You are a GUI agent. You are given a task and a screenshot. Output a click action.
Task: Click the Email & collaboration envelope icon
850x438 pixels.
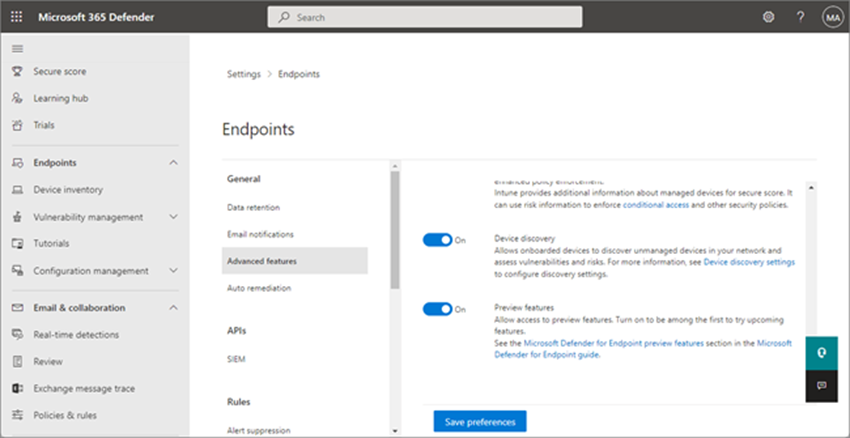[17, 308]
